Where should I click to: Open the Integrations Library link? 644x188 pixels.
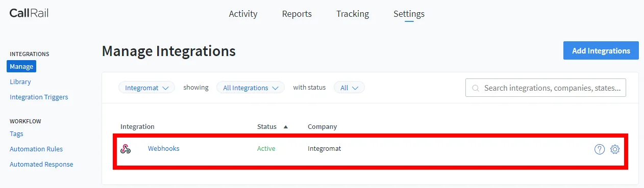(x=20, y=82)
